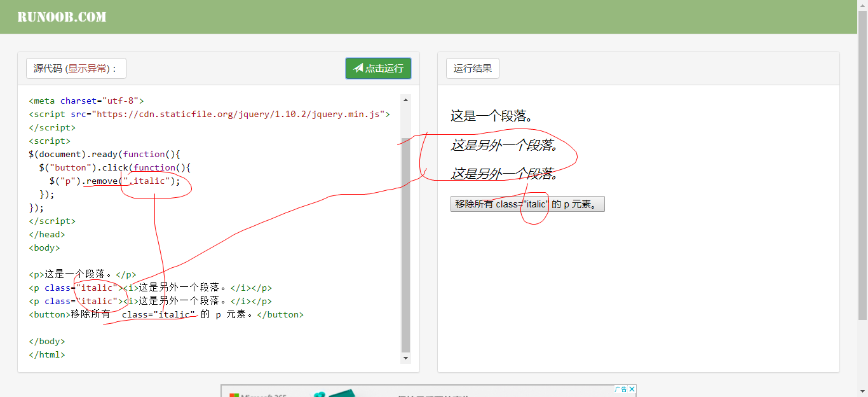Screen dimensions: 868x397
Task: Click the <p>这是一个段落。</p> code line
Action: pos(83,274)
